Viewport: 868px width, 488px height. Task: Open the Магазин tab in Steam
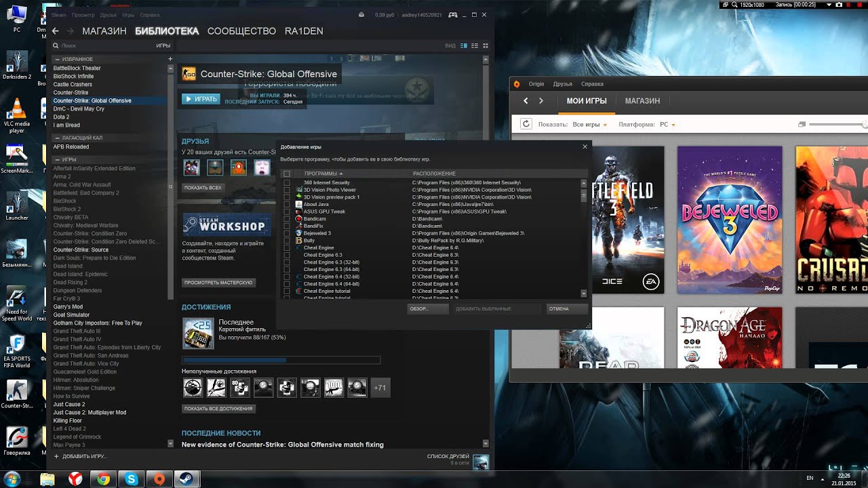click(x=104, y=31)
